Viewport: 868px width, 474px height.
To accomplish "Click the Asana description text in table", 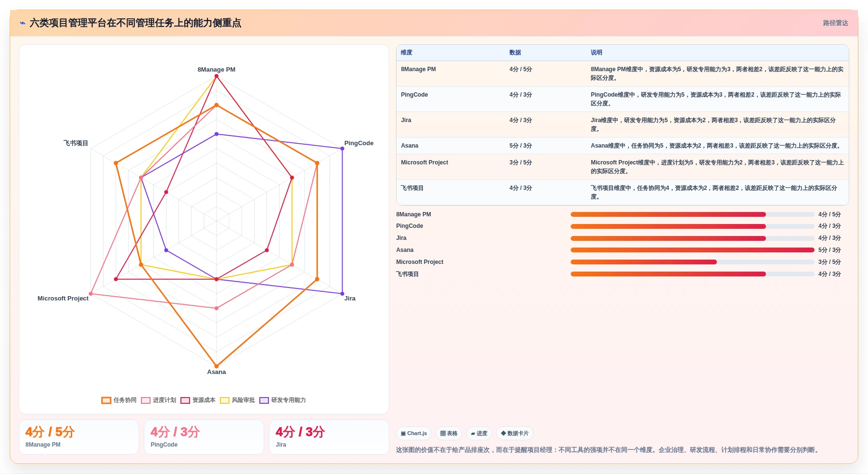I will (x=716, y=146).
